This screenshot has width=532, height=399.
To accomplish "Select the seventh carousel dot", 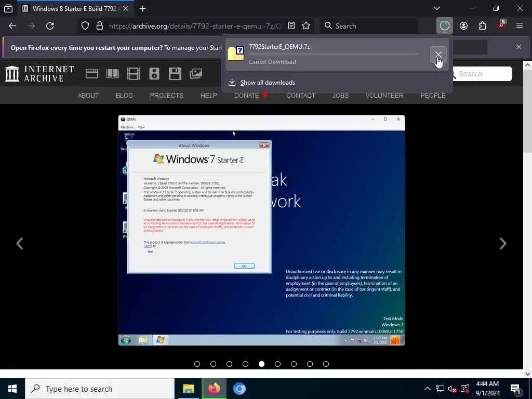I will click(294, 364).
